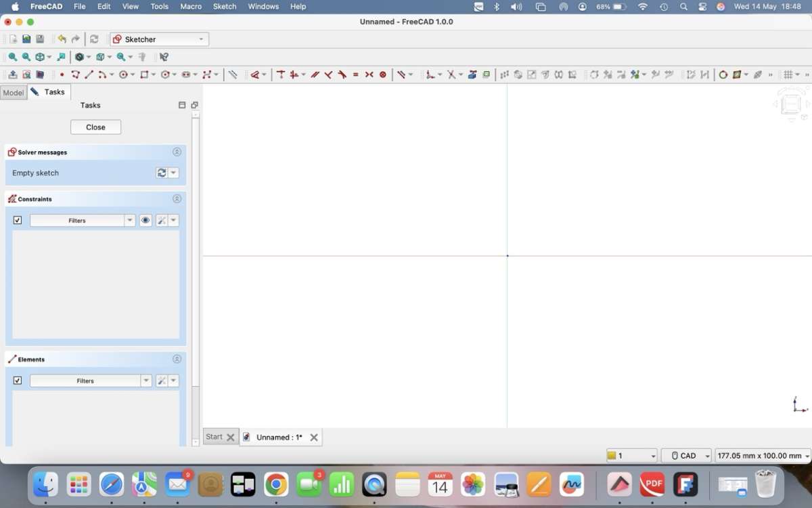Click the Close button in Tasks
Screen dimensions: 812x508
pyautogui.click(x=95, y=127)
